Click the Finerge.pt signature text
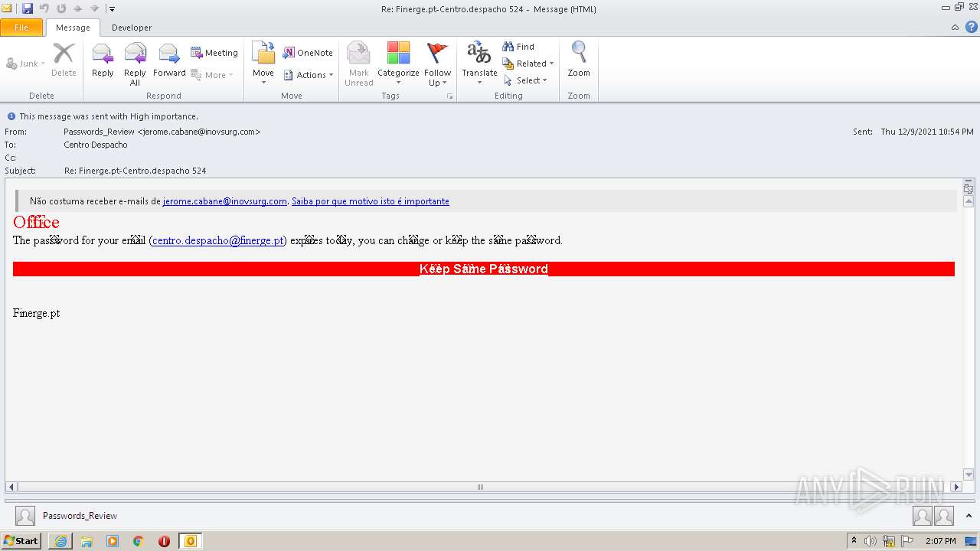 (x=37, y=314)
